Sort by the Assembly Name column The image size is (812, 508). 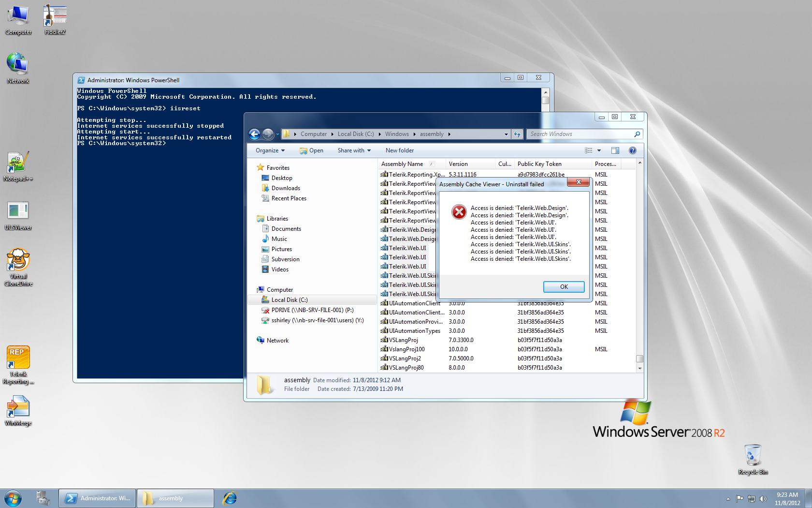click(411, 164)
